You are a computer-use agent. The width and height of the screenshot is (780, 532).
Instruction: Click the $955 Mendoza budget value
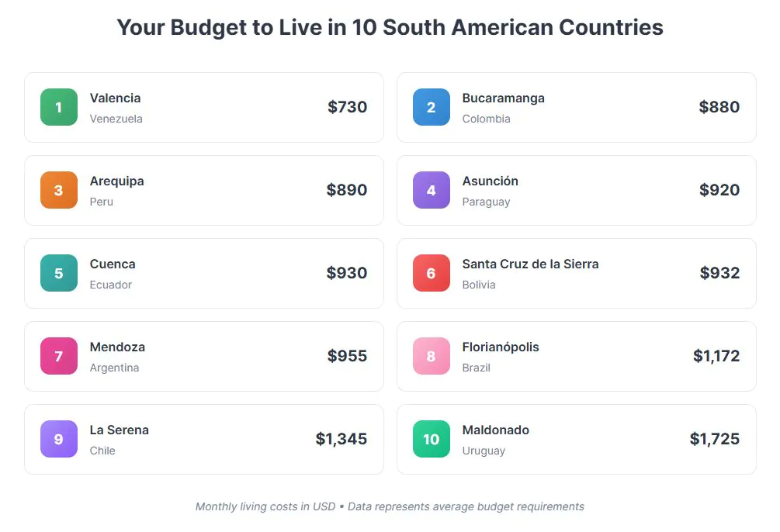point(347,356)
